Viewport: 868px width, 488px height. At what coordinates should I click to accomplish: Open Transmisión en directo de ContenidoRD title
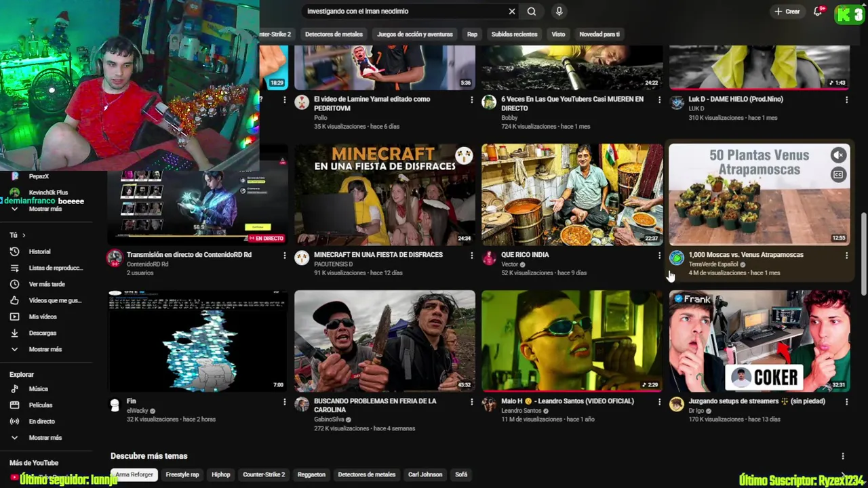pos(189,255)
